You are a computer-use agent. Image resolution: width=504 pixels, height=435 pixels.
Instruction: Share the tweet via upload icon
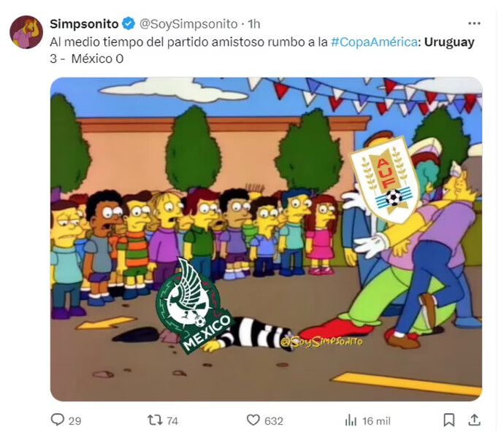475,420
